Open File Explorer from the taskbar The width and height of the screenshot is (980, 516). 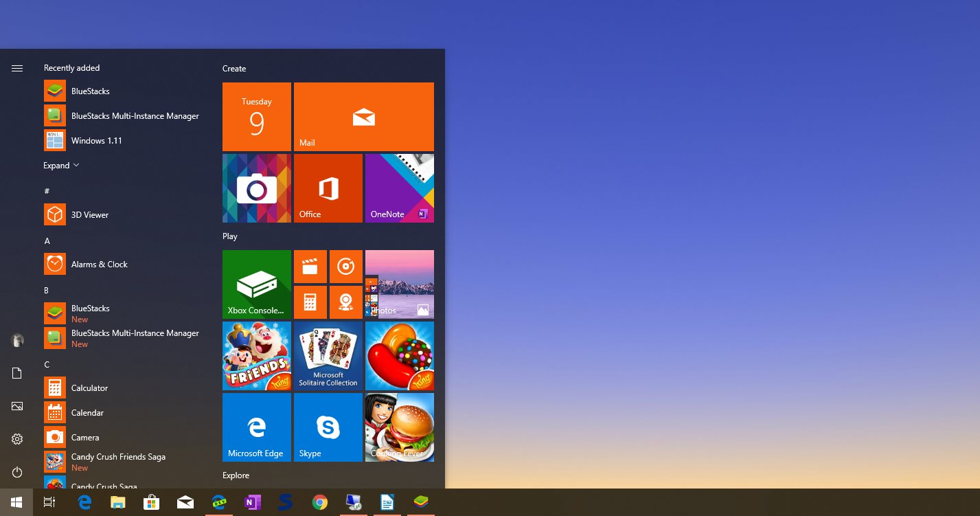tap(118, 502)
